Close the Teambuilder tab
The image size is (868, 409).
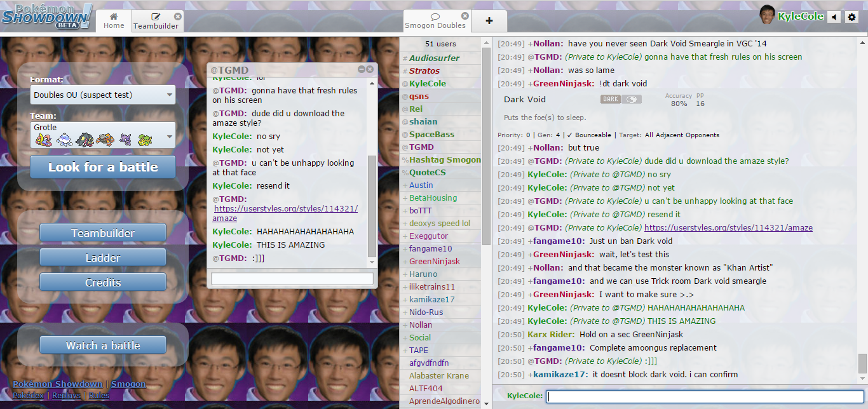point(177,17)
